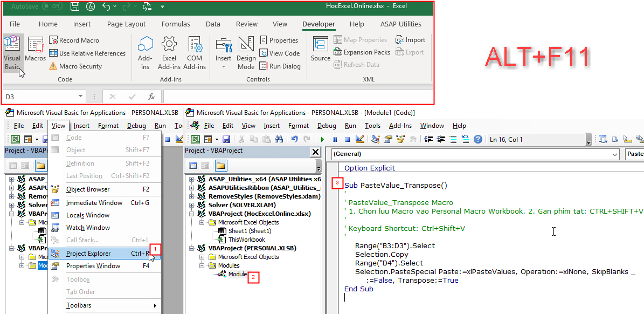Click View Code icon in right Project pane

coord(193,166)
